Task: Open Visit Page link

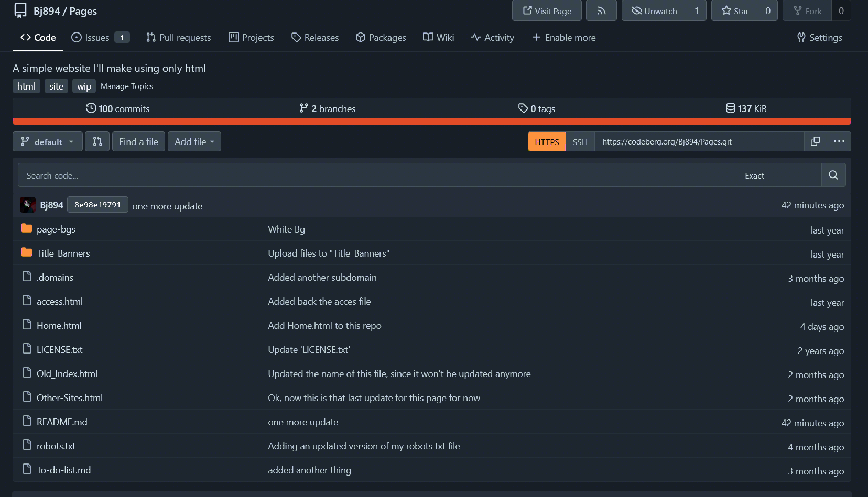Action: point(547,10)
